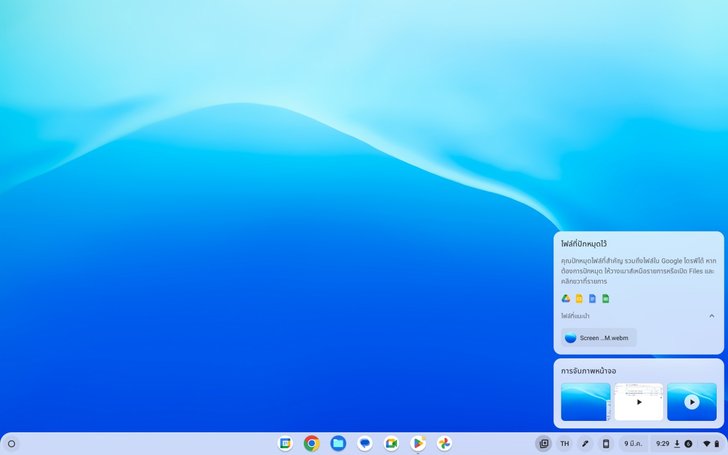Open Google Calendar from the shelf
The width and height of the screenshot is (728, 455).
(285, 443)
